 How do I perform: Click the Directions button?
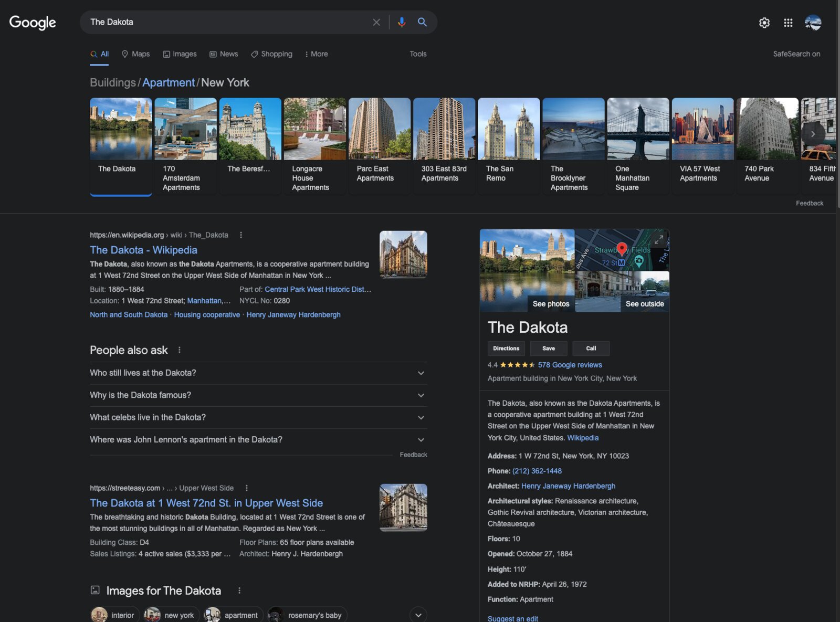click(x=506, y=349)
